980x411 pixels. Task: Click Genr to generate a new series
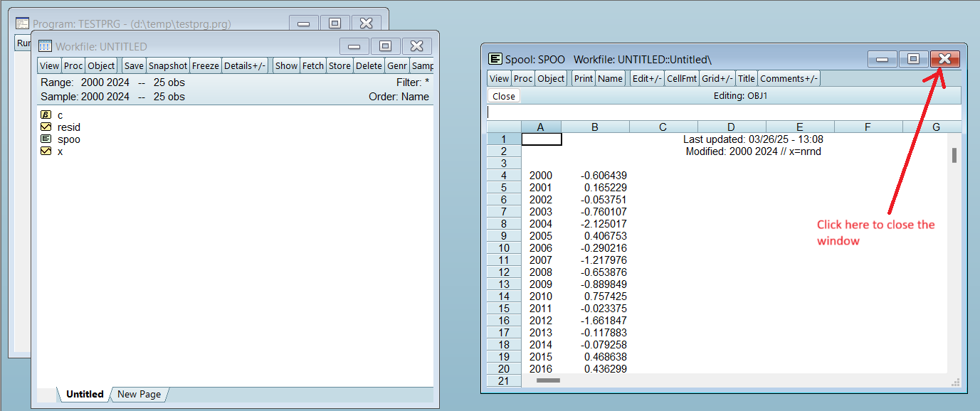point(396,65)
